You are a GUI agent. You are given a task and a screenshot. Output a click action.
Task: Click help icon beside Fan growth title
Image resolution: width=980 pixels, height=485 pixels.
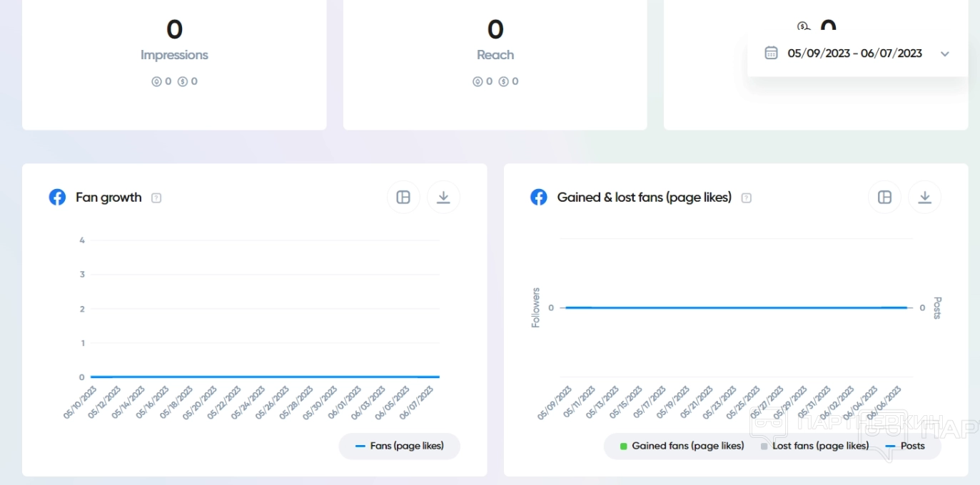click(x=156, y=198)
